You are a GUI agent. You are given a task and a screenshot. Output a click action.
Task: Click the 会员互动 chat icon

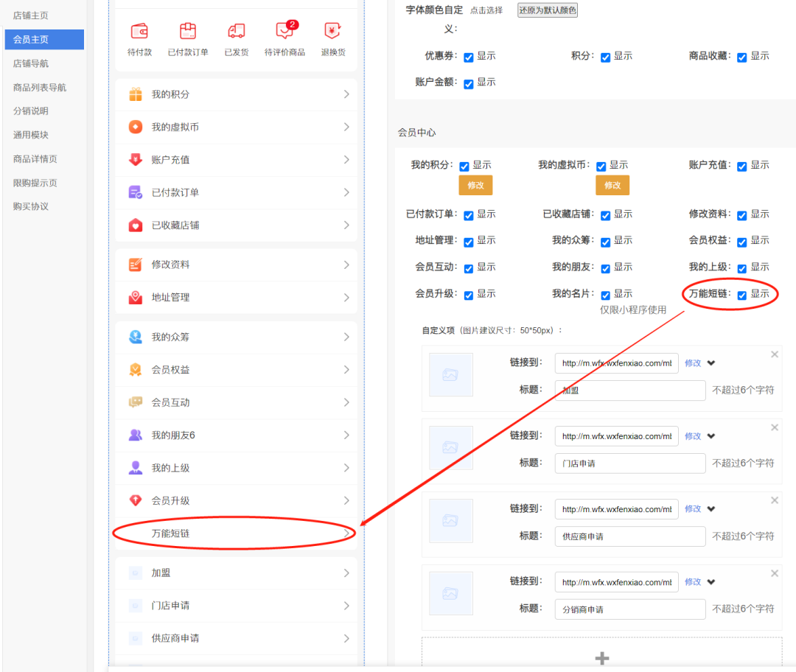pyautogui.click(x=136, y=402)
